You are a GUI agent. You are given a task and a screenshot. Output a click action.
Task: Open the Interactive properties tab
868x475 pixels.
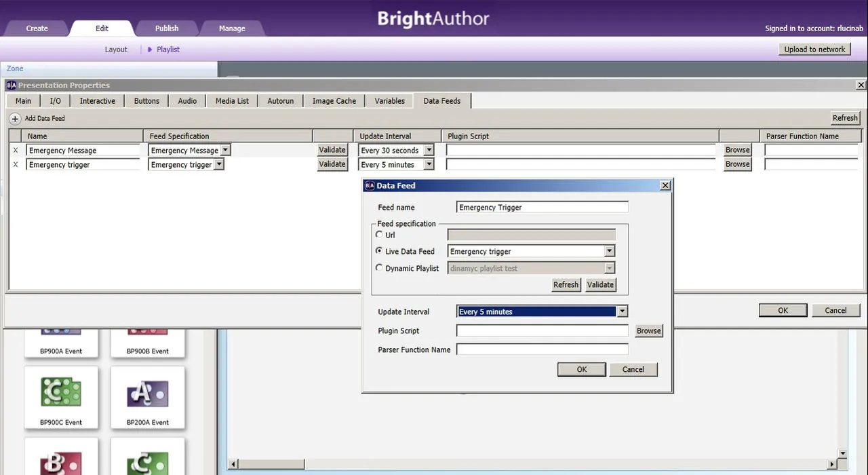pyautogui.click(x=98, y=101)
